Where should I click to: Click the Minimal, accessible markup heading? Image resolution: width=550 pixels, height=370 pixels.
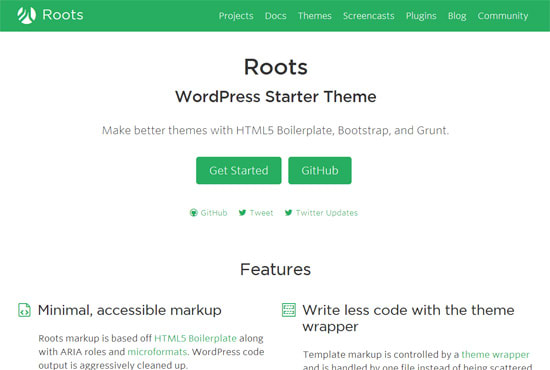click(130, 310)
